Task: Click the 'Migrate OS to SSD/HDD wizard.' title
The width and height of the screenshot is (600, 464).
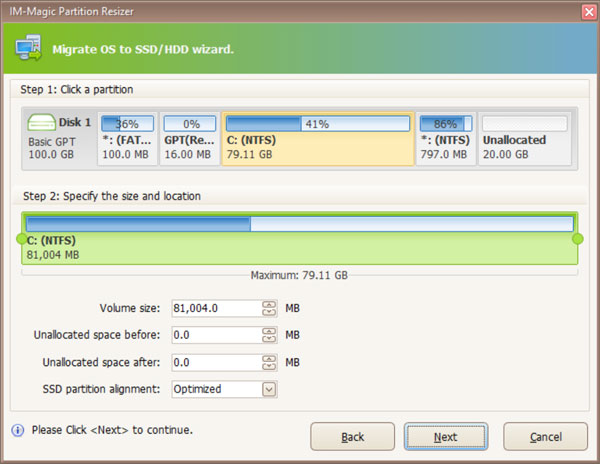Action: click(143, 49)
